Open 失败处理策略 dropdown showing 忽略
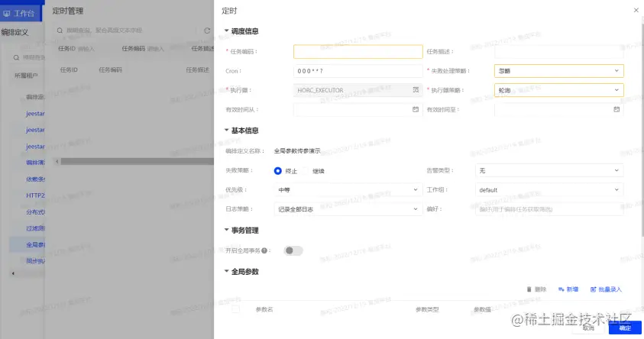Viewport: 644px width, 339px height. 559,70
